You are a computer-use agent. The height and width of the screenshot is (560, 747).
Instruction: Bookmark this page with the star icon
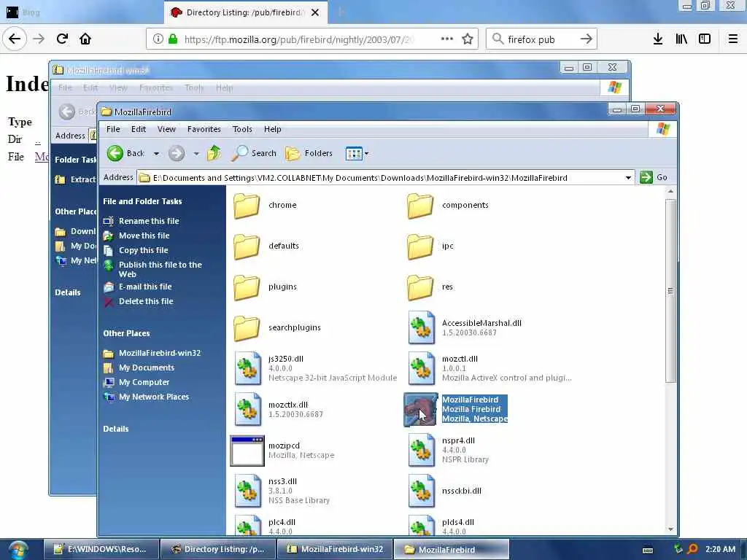[468, 39]
